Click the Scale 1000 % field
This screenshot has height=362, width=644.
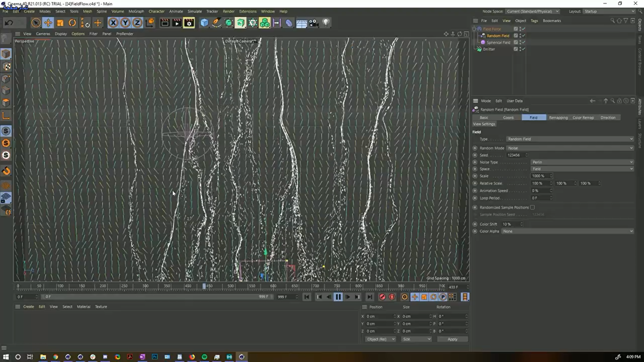click(542, 176)
